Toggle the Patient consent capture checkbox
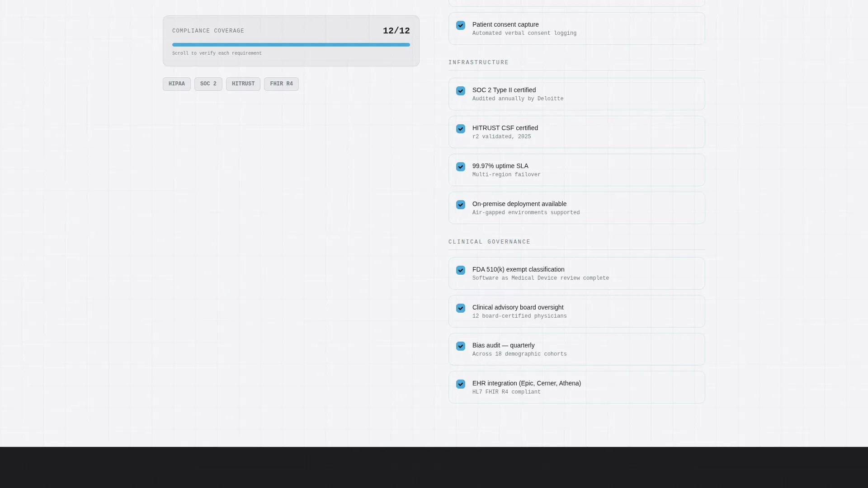868x488 pixels. (x=461, y=25)
